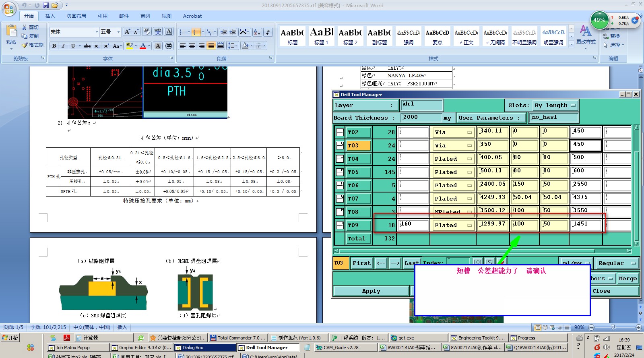Expand the font name box showing 宋体

pos(97,32)
